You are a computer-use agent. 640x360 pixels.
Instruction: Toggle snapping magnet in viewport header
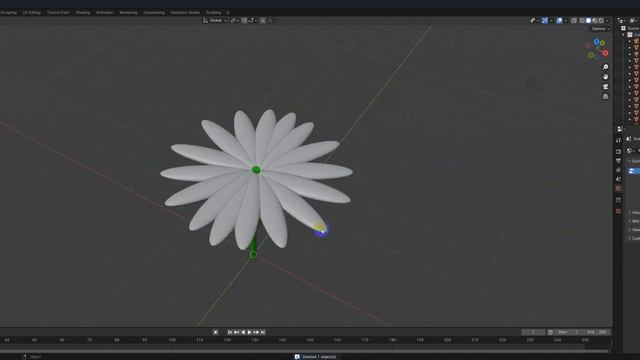tap(244, 20)
